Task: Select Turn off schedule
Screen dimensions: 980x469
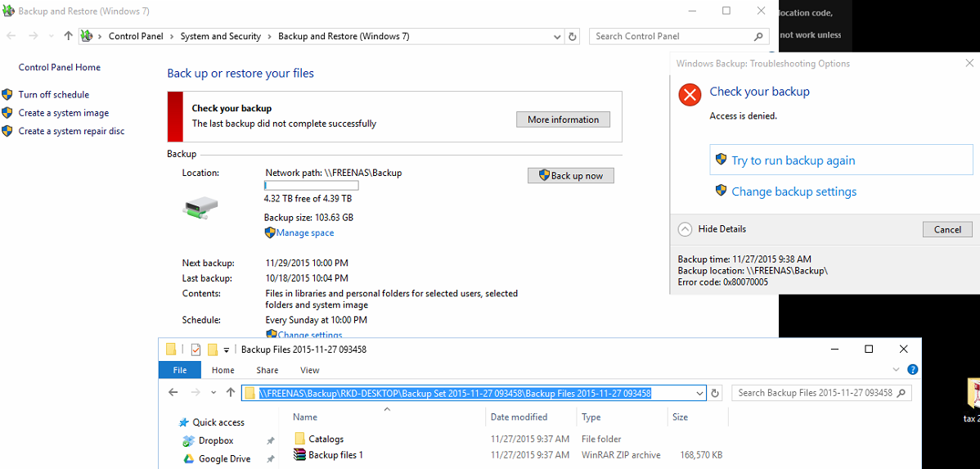Action: point(54,94)
